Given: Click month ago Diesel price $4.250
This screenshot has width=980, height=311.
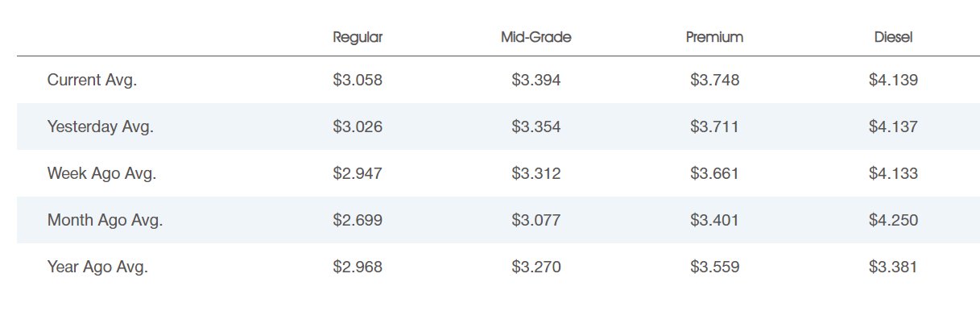Looking at the screenshot, I should (893, 221).
